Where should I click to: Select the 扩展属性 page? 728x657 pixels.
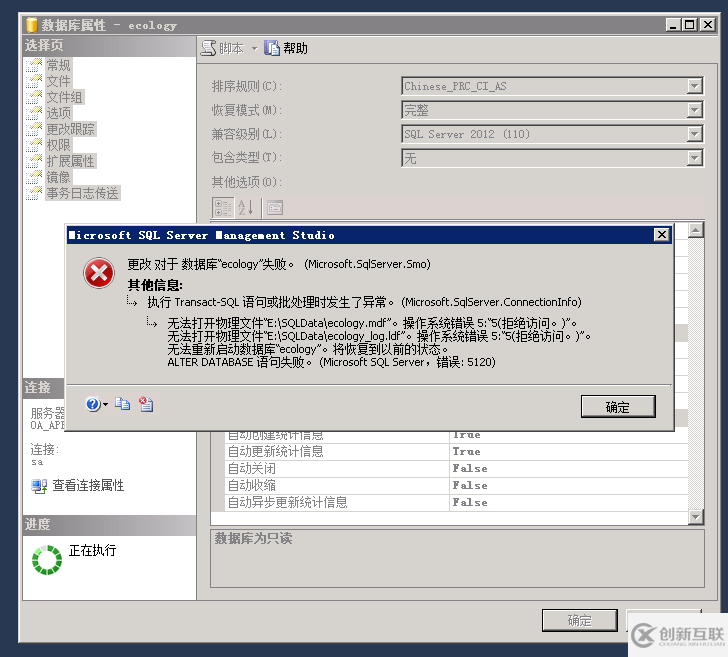[71, 161]
